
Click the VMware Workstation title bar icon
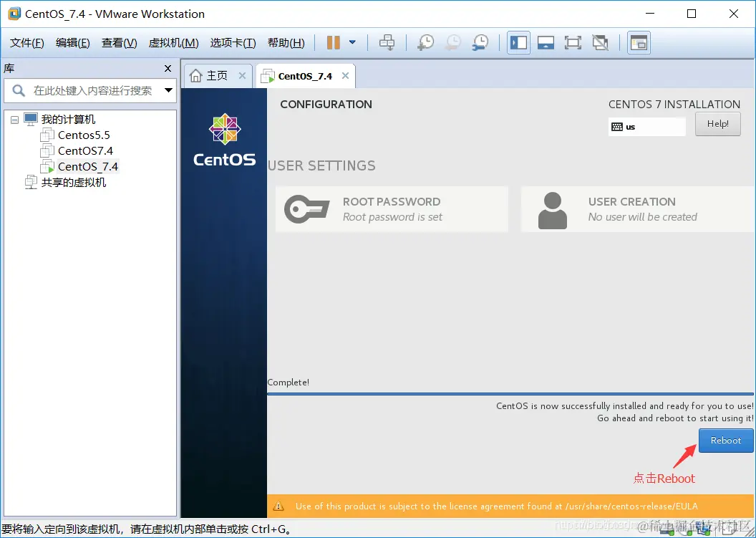tap(14, 14)
